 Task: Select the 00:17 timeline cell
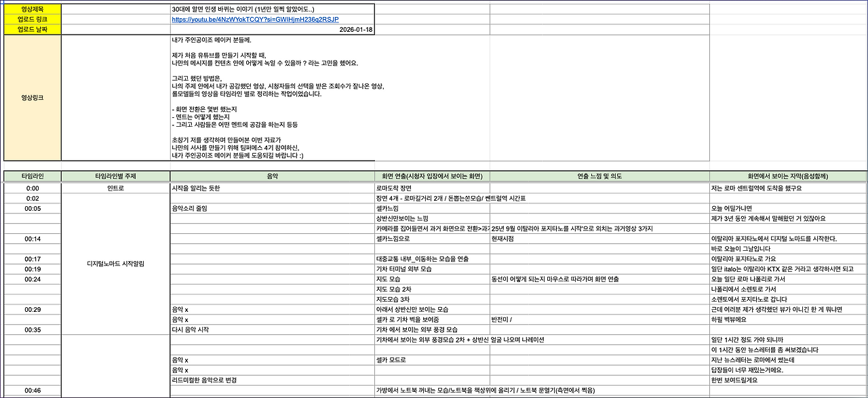[x=32, y=259]
